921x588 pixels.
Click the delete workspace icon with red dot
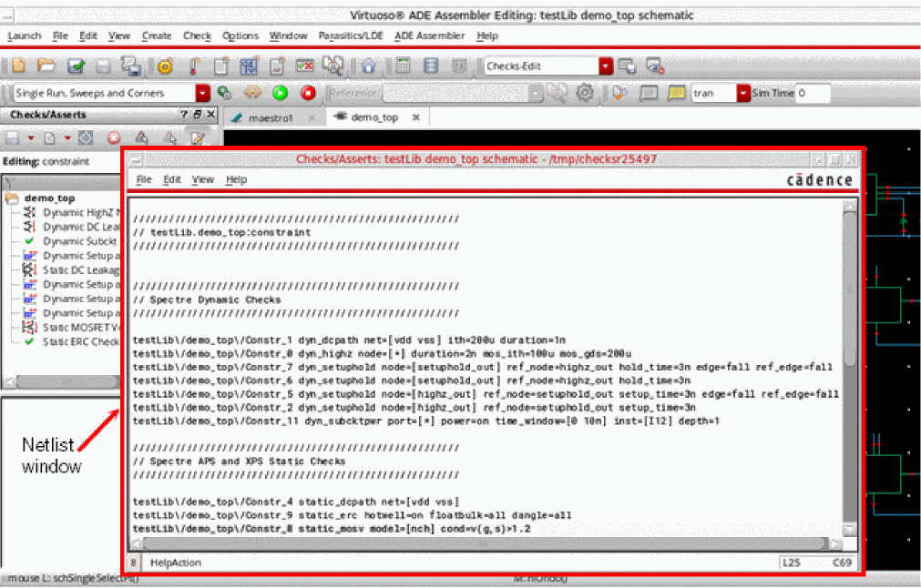[x=655, y=66]
